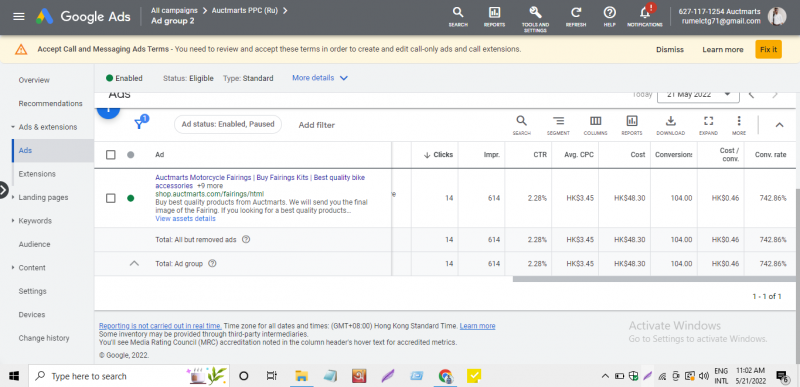Open the Help icon
Image resolution: width=800 pixels, height=387 pixels.
click(x=609, y=17)
